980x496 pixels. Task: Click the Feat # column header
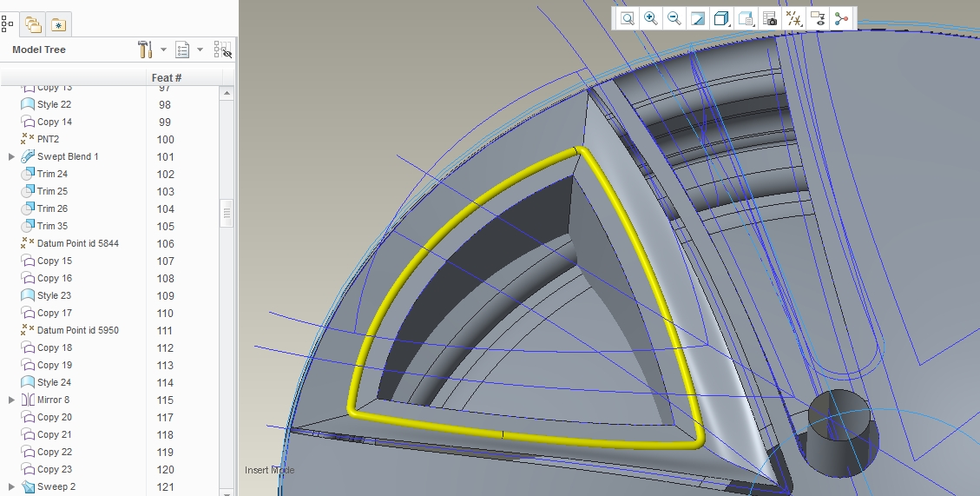click(167, 77)
